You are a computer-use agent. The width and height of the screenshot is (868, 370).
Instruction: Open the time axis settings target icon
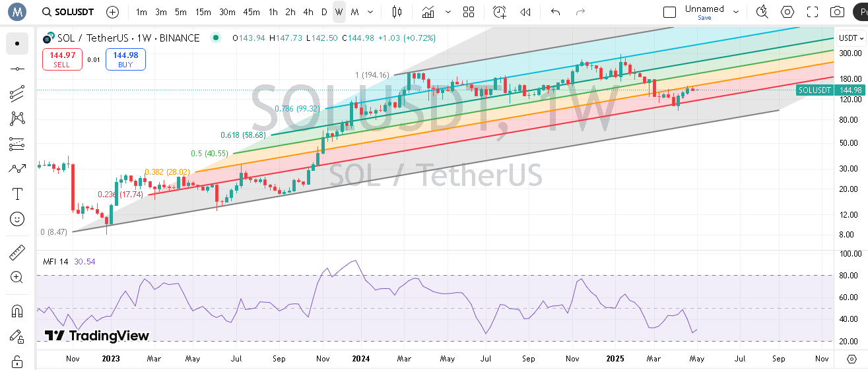tap(851, 359)
